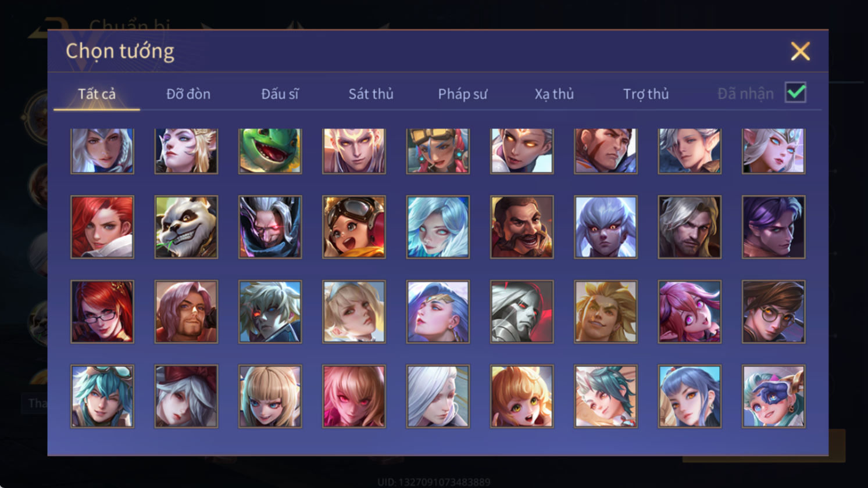Pick the brown-haired hero wearing round glasses
The height and width of the screenshot is (488, 868).
(x=773, y=312)
